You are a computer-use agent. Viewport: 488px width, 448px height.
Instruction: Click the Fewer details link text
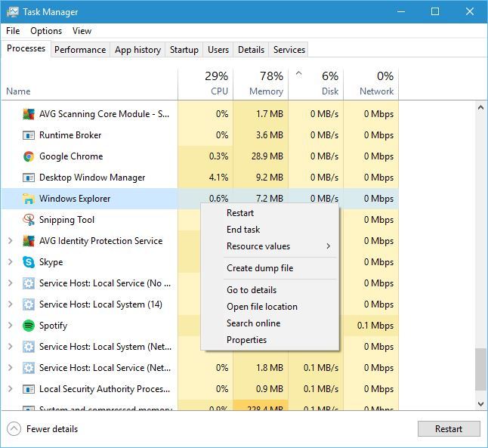[x=52, y=429]
